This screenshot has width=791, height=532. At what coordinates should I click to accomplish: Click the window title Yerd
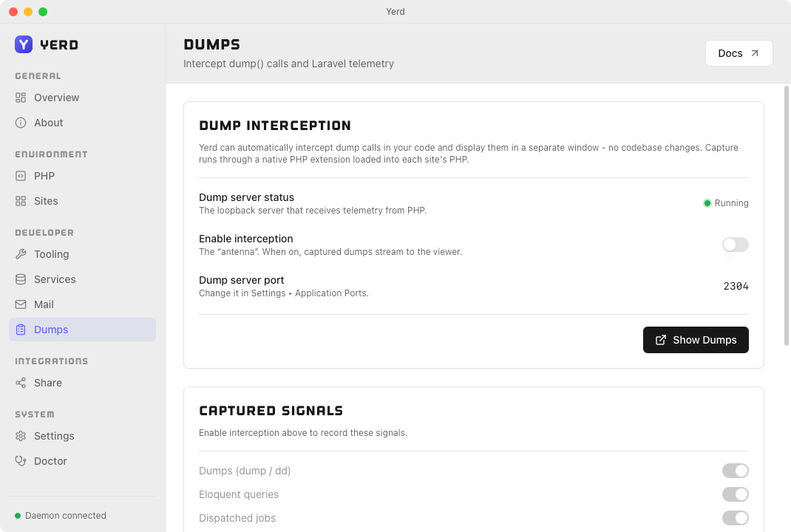click(x=395, y=12)
